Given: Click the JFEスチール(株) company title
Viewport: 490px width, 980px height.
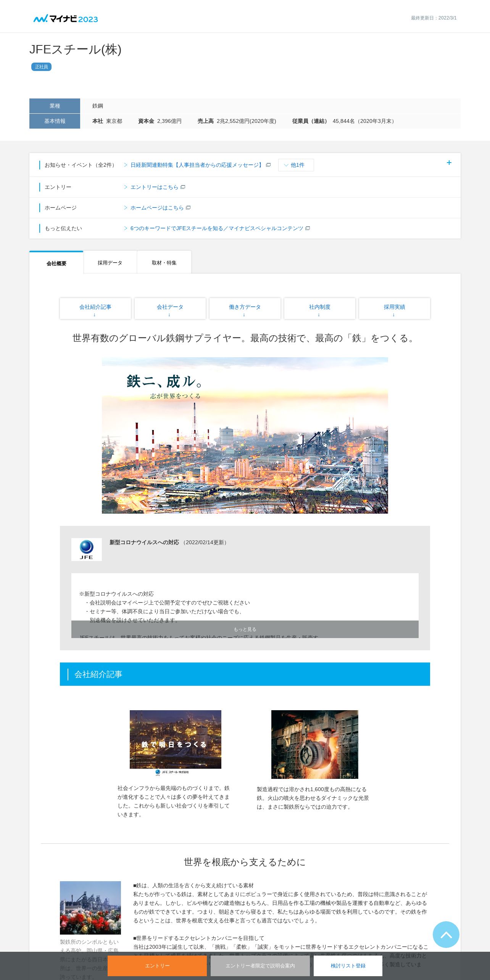Looking at the screenshot, I should coord(76,49).
